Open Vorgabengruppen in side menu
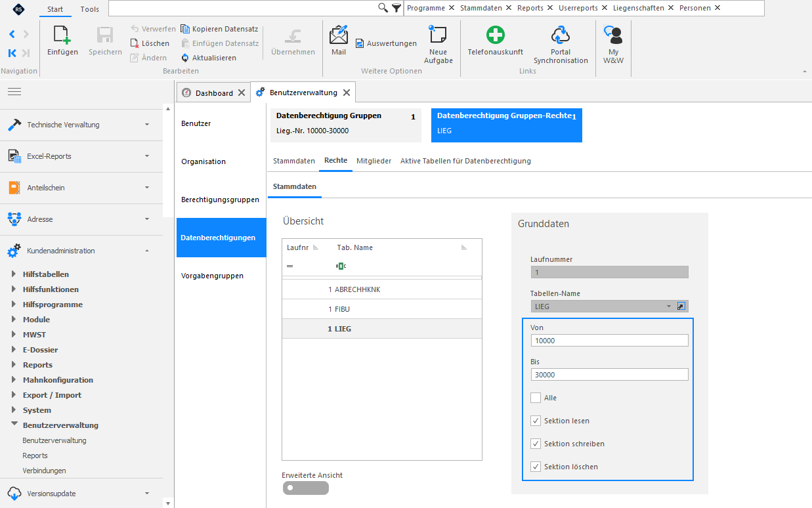 coord(212,276)
